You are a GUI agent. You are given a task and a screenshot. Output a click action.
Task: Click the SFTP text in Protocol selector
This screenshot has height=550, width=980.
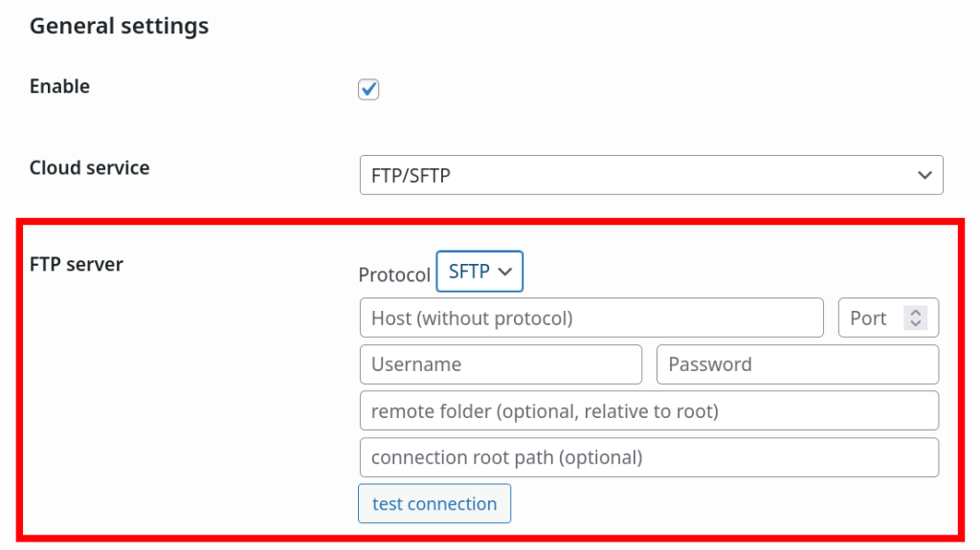pos(469,272)
